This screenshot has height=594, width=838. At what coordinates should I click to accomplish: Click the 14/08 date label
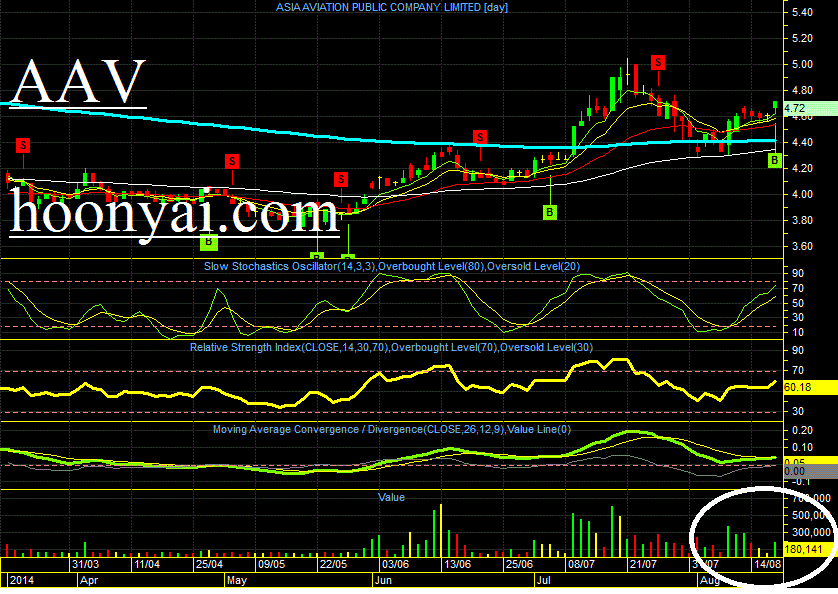(767, 564)
